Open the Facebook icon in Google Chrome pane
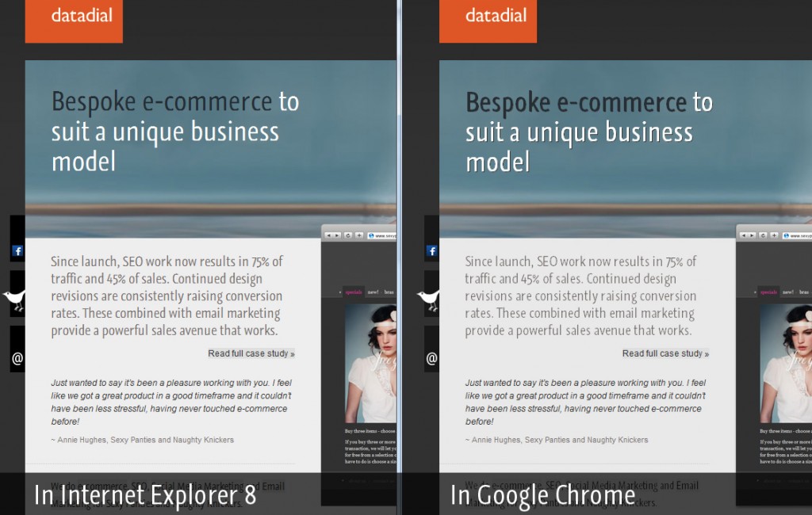812x515 pixels. [x=432, y=251]
